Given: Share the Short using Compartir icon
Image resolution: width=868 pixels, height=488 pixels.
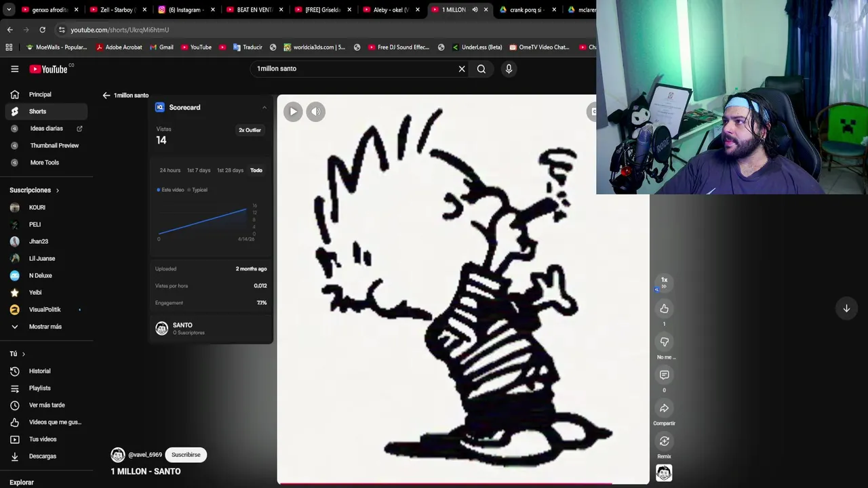Looking at the screenshot, I should [x=665, y=408].
